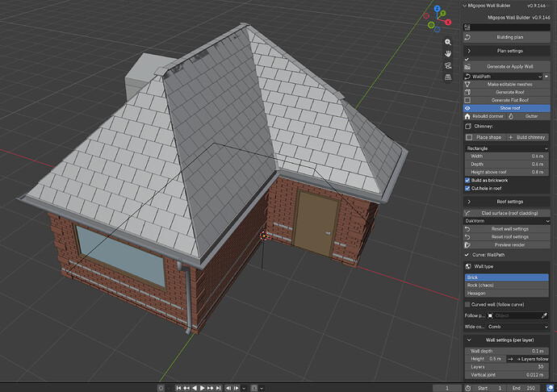Click the Wall depth field

(507, 351)
